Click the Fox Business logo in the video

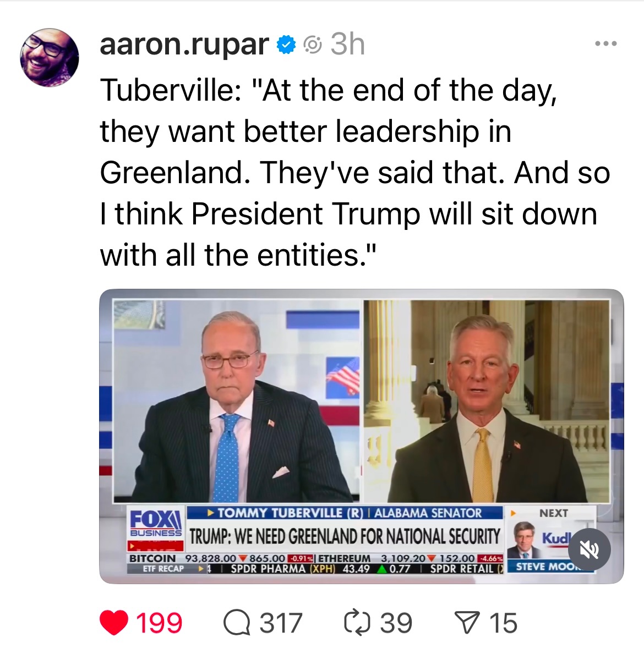(x=155, y=524)
